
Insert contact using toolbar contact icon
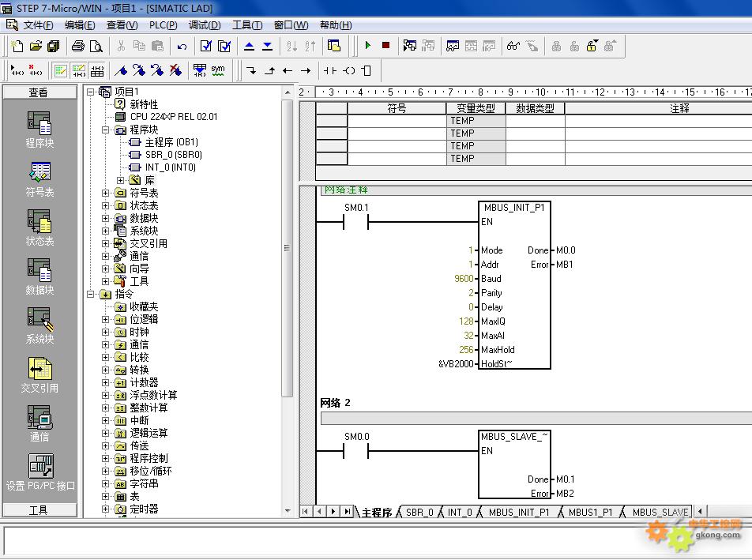(329, 70)
